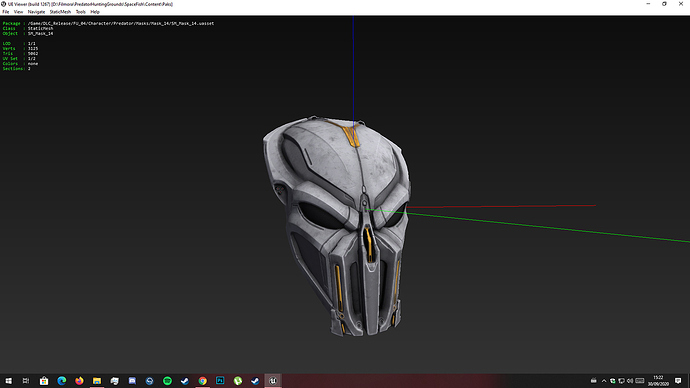Open Photoshop from the taskbar
Screen dimensions: 690x388
(x=220, y=381)
